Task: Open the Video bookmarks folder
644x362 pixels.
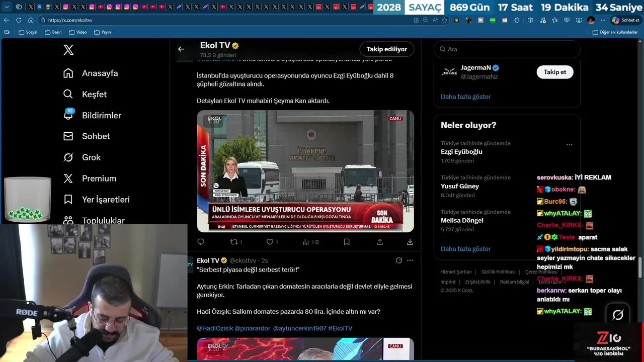Action: tap(78, 32)
